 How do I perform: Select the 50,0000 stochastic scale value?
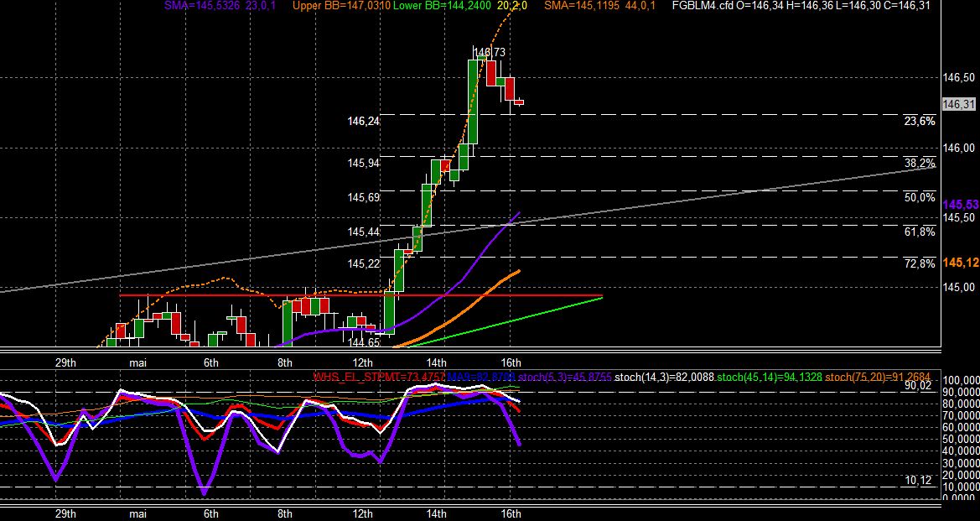(960, 439)
